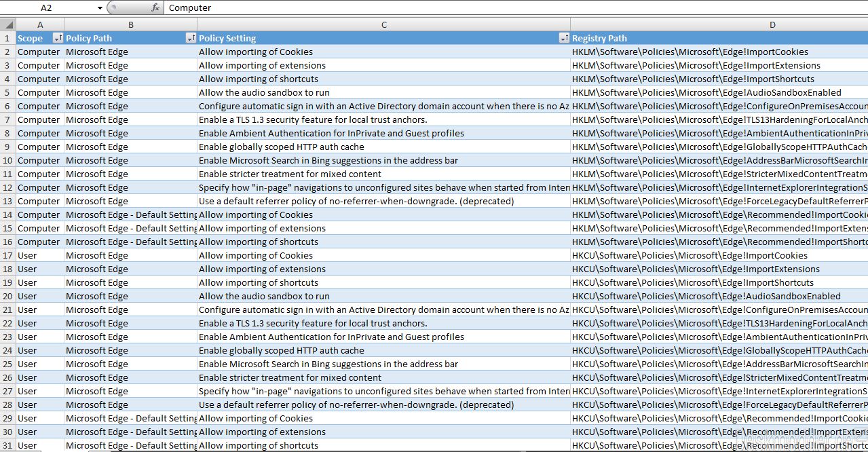Select 'Use a default referrer policy' cell in row 13

coord(384,201)
